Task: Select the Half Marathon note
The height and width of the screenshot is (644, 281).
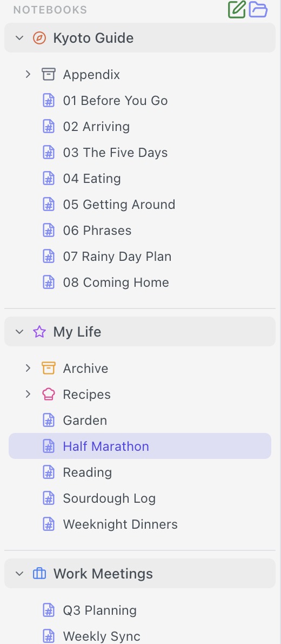Action: click(140, 446)
